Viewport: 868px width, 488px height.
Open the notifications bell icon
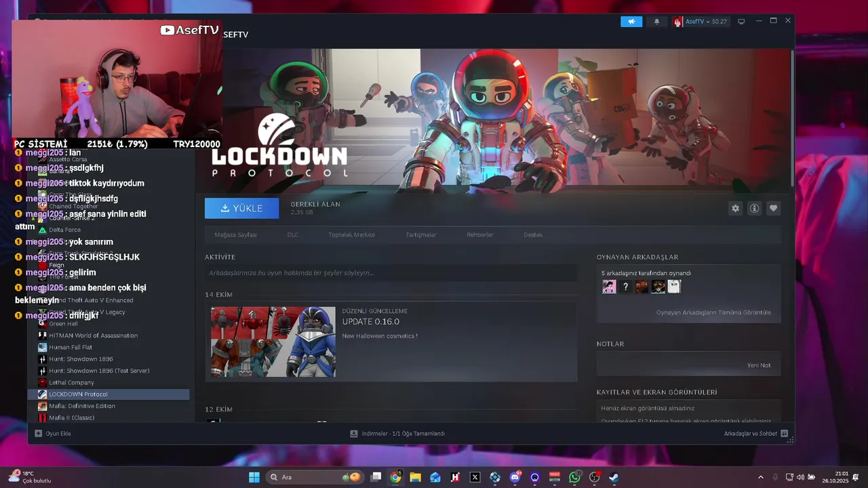click(x=656, y=22)
